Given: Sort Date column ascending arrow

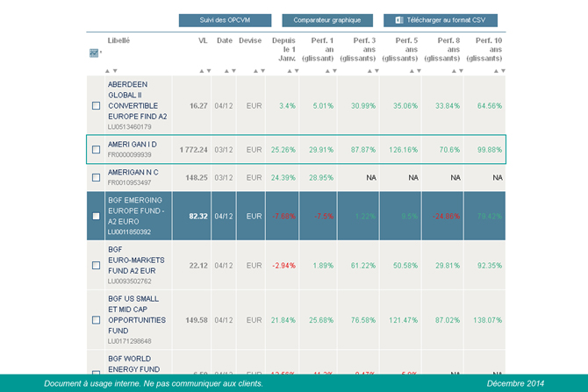Looking at the screenshot, I should pos(226,70).
